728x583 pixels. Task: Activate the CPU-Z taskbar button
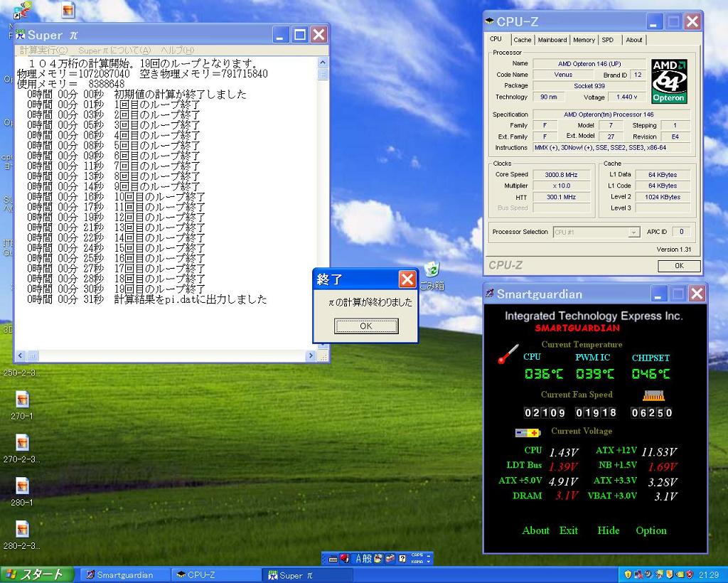click(x=215, y=574)
